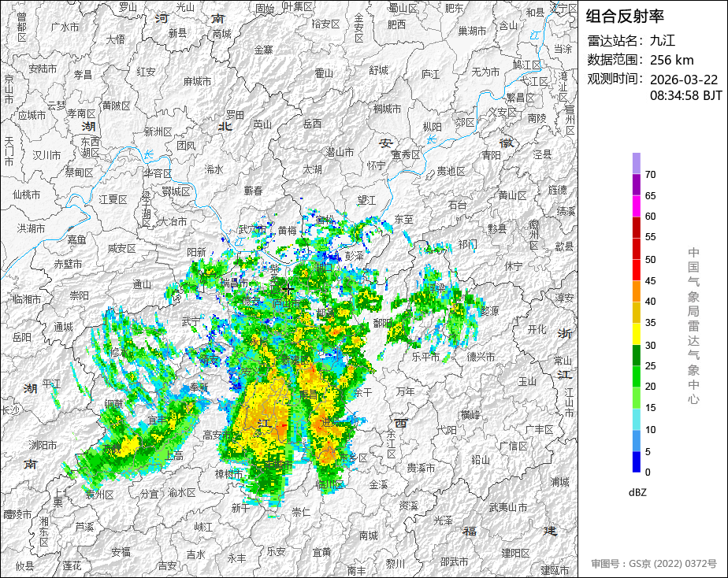
Task: Click the 德兴市 map label
Action: (x=481, y=357)
